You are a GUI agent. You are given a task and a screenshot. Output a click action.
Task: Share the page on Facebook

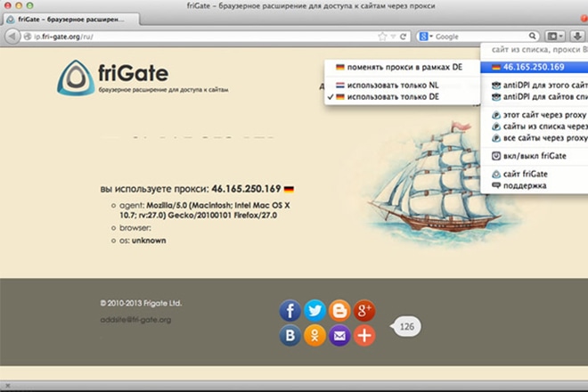point(290,311)
